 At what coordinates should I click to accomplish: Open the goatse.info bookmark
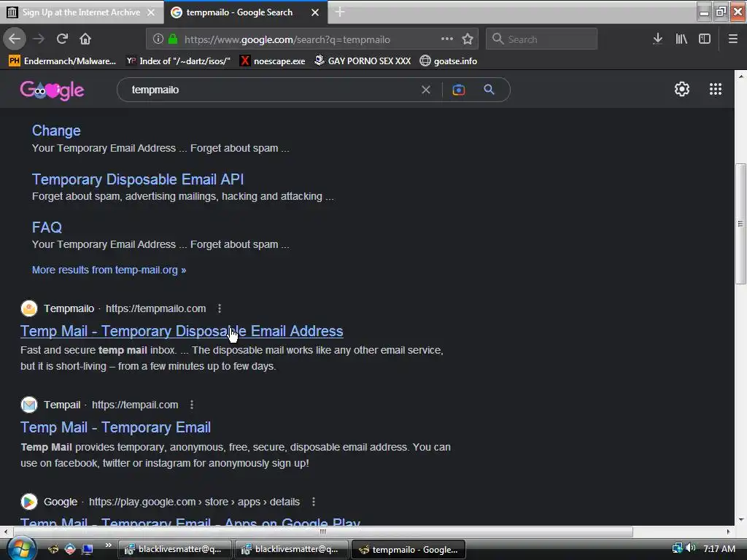pyautogui.click(x=449, y=61)
